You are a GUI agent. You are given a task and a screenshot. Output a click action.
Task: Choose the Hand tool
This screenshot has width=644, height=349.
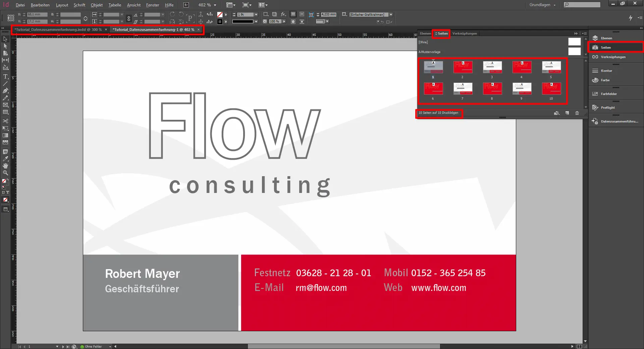[x=5, y=166]
